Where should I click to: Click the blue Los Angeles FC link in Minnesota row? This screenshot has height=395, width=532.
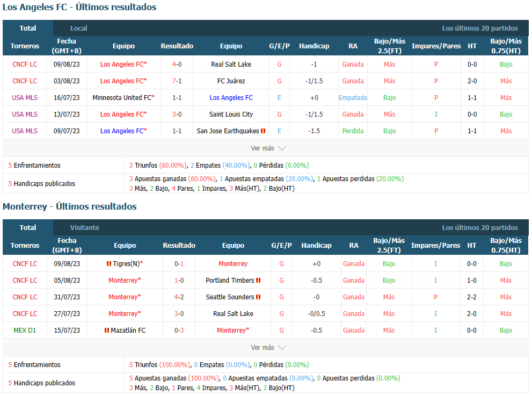[x=231, y=97]
